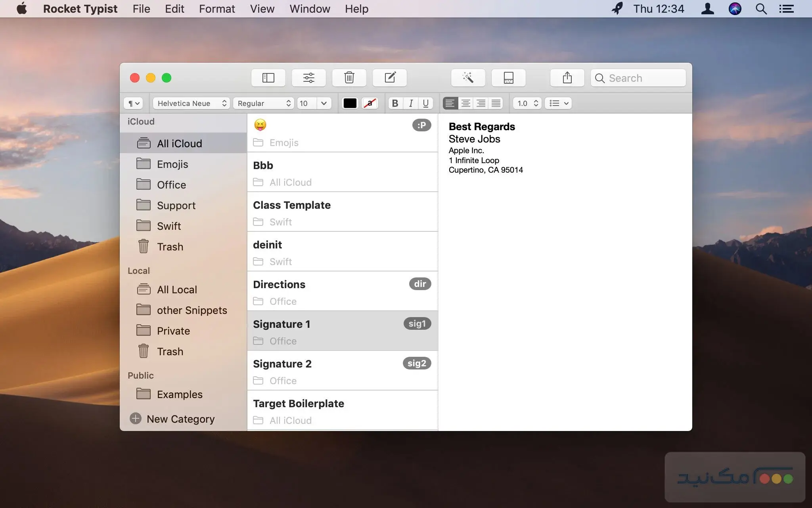
Task: Click the New Category button
Action: (172, 419)
